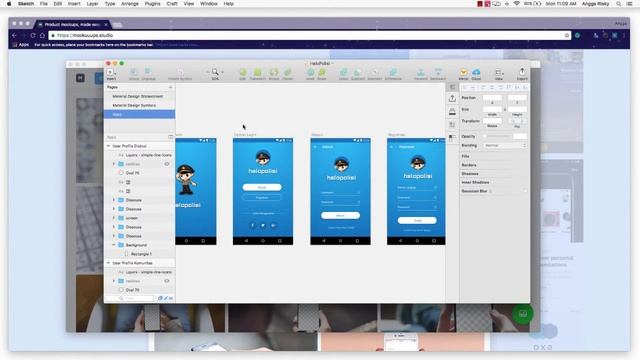Apply the Intersect boolean operation icon

(375, 73)
